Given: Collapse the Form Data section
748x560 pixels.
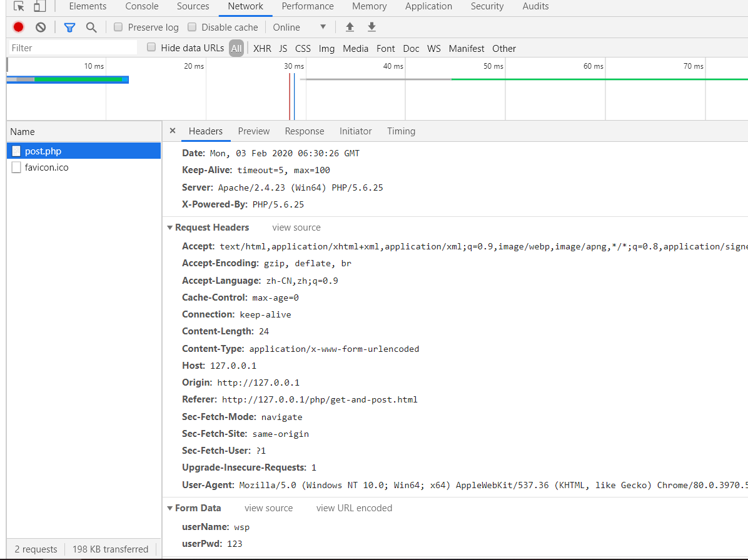Looking at the screenshot, I should [170, 509].
